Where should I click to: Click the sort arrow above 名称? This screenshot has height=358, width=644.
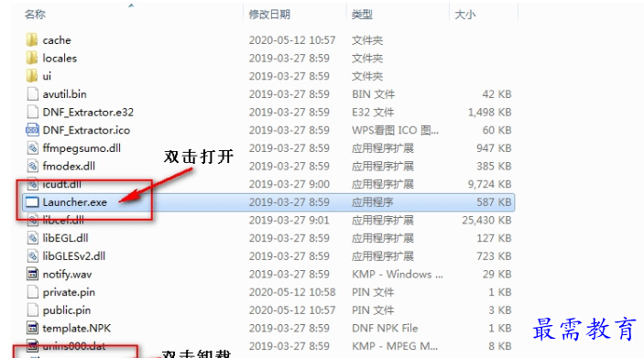(131, 5)
